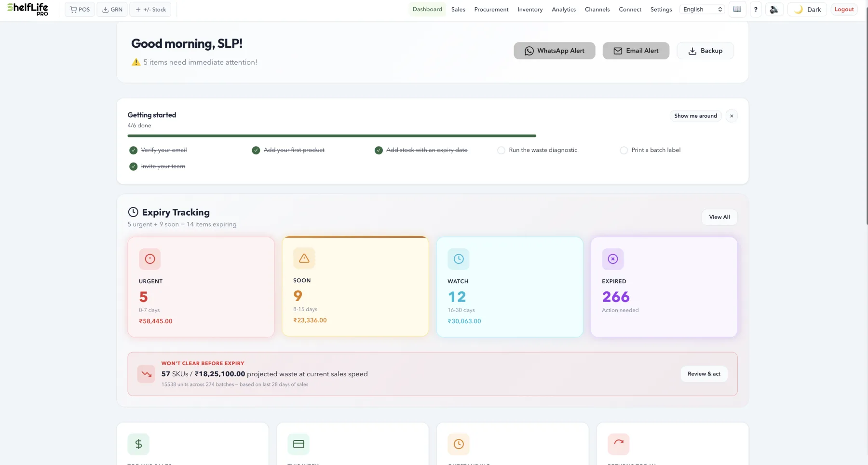Click the ₹30,063.00 watch value
The width and height of the screenshot is (868, 465).
coord(464,321)
